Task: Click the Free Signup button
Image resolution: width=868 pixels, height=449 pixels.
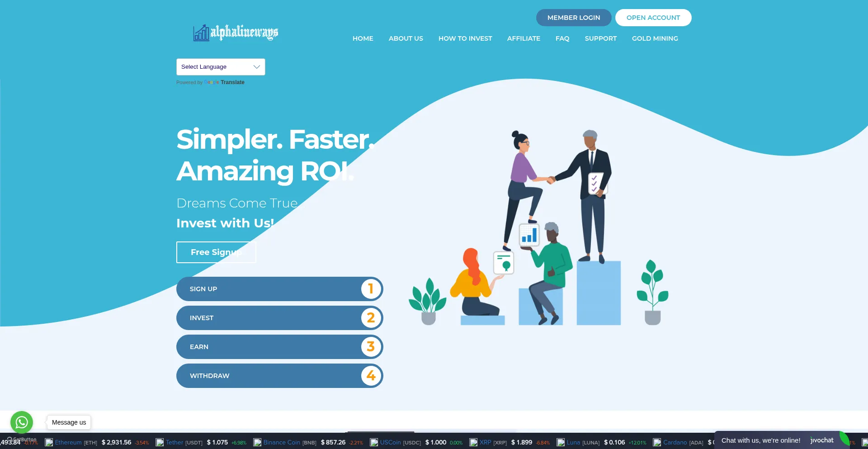Action: coord(216,252)
